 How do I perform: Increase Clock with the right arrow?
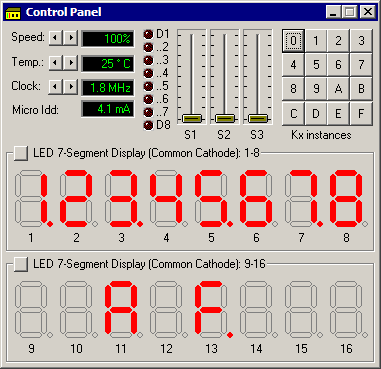(x=71, y=87)
